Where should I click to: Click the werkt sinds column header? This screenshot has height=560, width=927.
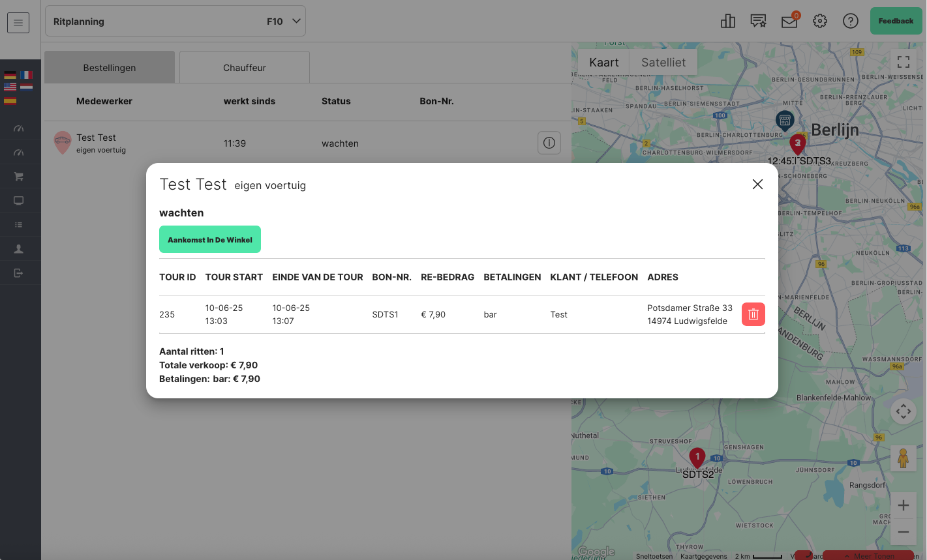[249, 101]
